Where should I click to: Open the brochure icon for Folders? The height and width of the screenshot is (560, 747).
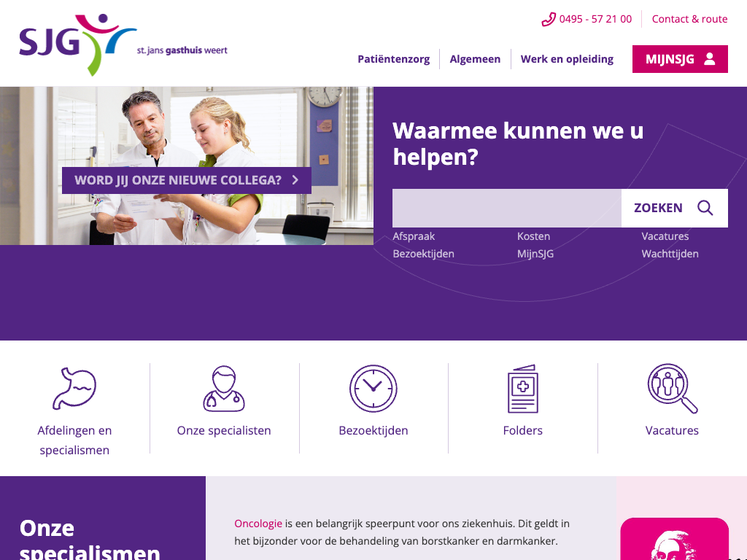pyautogui.click(x=522, y=389)
